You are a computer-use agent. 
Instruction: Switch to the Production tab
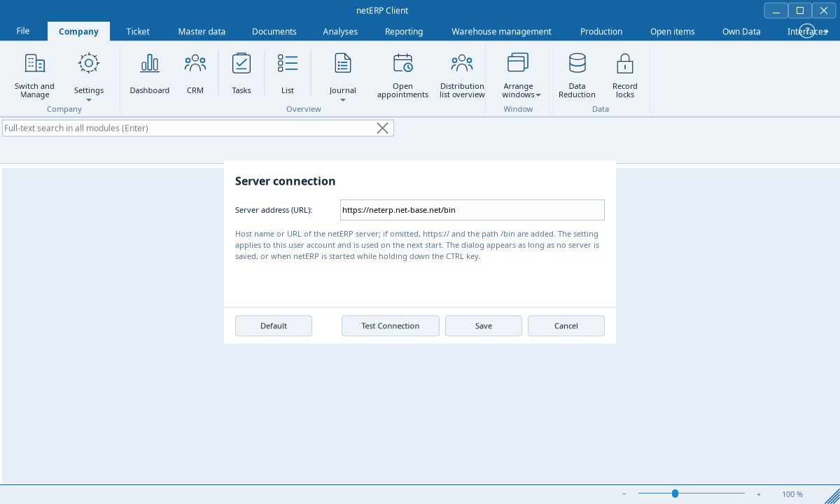(601, 31)
